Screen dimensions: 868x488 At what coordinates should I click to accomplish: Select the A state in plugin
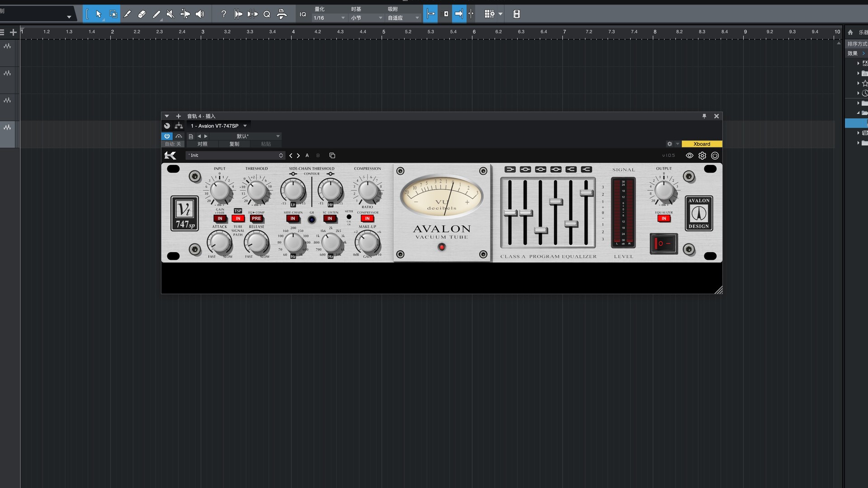click(x=307, y=155)
